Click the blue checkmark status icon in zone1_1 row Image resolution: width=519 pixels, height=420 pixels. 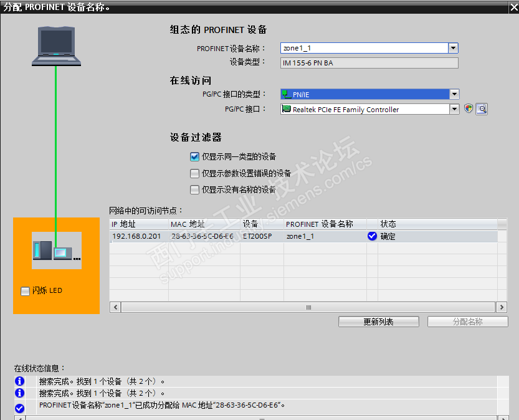point(372,236)
